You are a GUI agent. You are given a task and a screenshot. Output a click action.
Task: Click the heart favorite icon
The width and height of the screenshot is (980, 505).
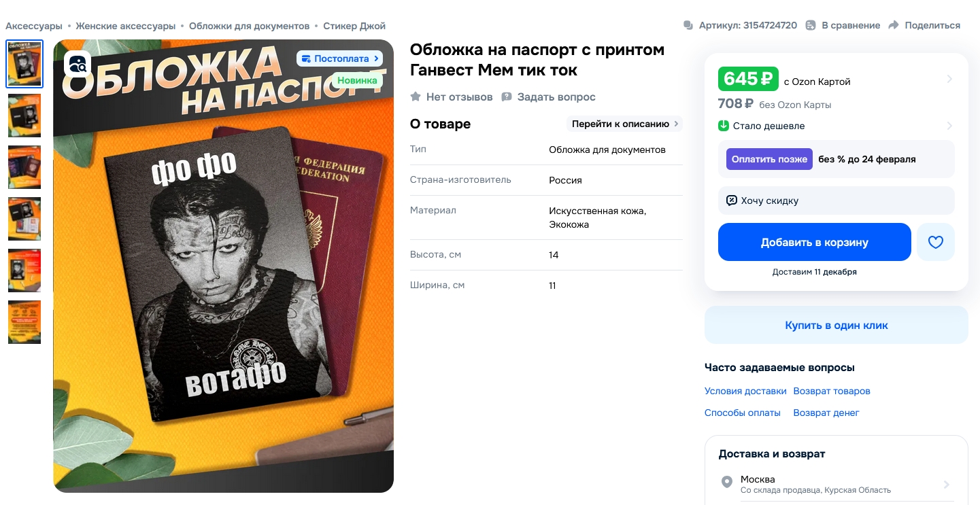click(x=936, y=242)
